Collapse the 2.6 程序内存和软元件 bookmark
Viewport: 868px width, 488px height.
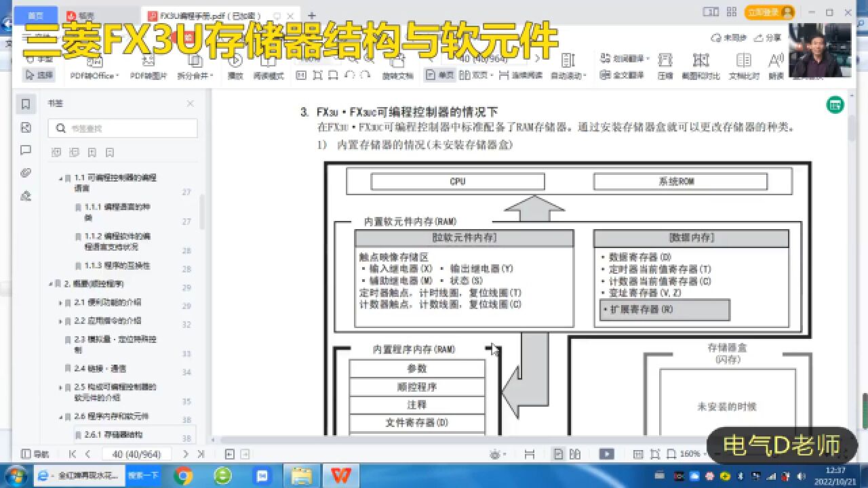[x=60, y=416]
